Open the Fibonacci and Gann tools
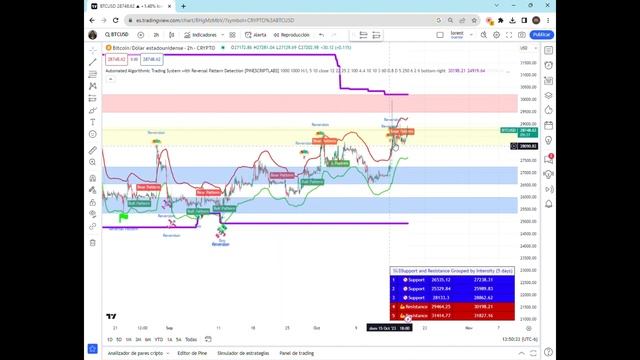 click(x=93, y=74)
